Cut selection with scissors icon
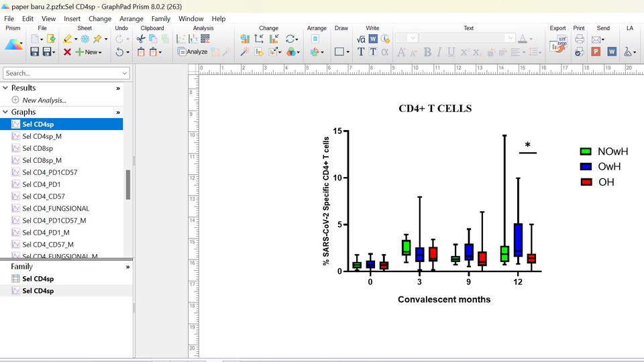The image size is (644, 362). coord(141,39)
